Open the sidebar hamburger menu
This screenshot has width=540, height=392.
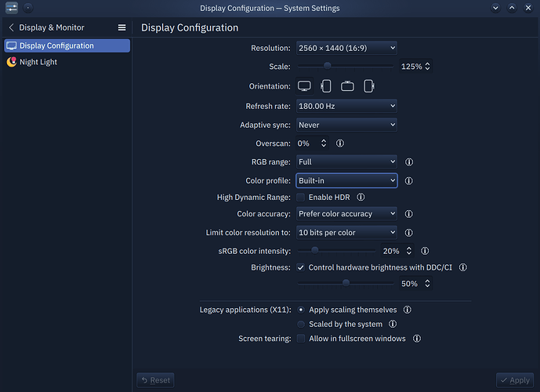pyautogui.click(x=121, y=27)
